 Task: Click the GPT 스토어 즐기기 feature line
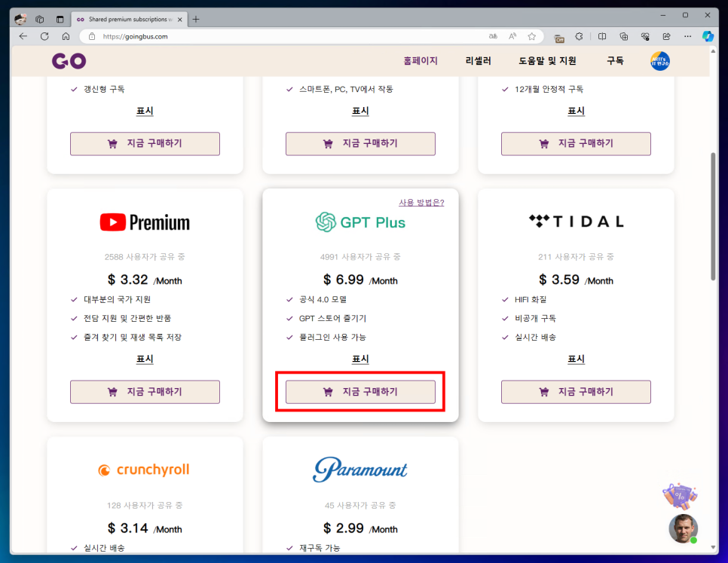click(x=332, y=318)
